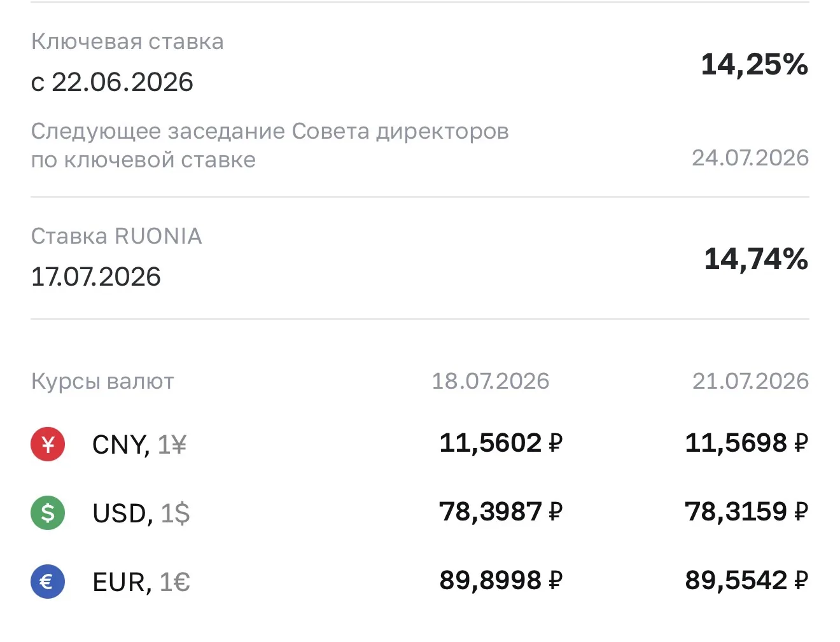The height and width of the screenshot is (642, 840).
Task: Open the next board meeting date 24.07.2026
Action: 750,158
